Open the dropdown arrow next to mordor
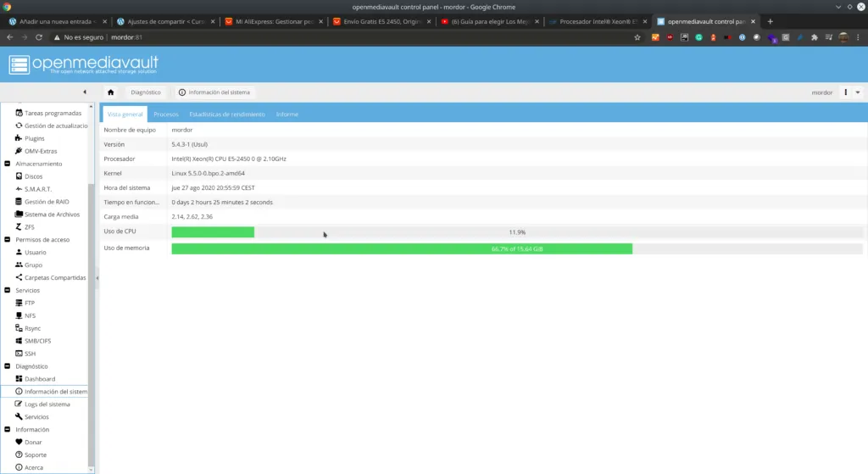Screen dimensions: 868x474 (858, 92)
